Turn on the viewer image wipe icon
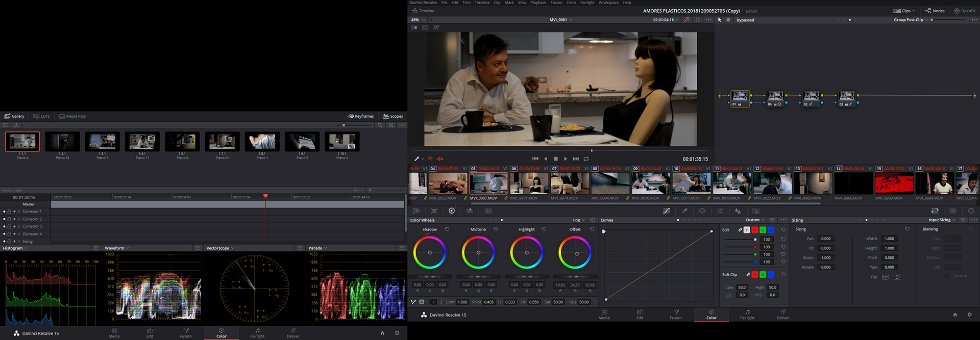Viewport: 980px width, 340px height. (x=414, y=28)
